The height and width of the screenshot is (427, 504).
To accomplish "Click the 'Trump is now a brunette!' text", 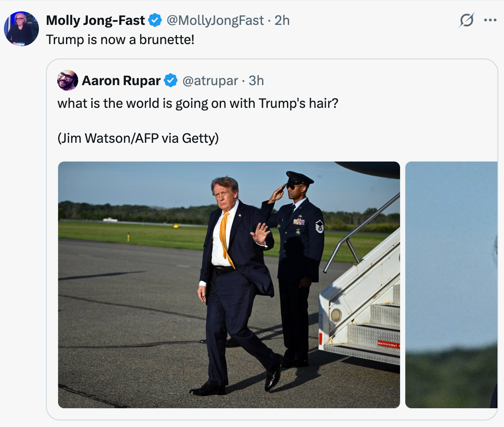I will [x=120, y=40].
